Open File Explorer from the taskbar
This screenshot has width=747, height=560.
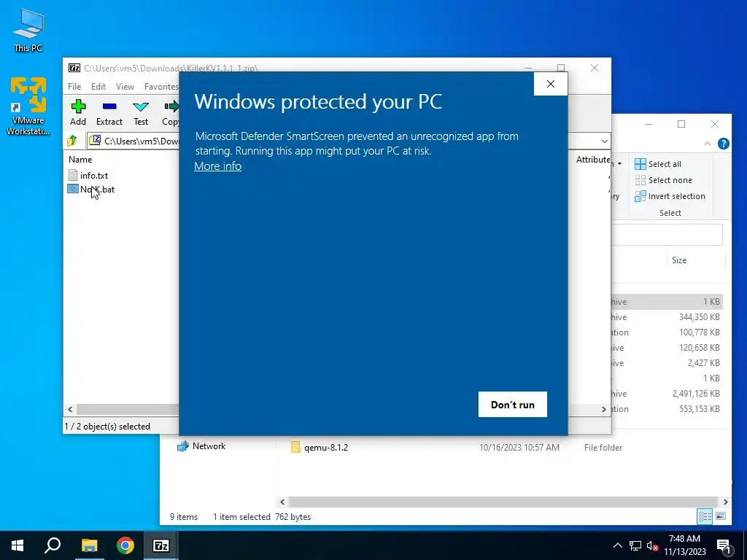tap(89, 545)
